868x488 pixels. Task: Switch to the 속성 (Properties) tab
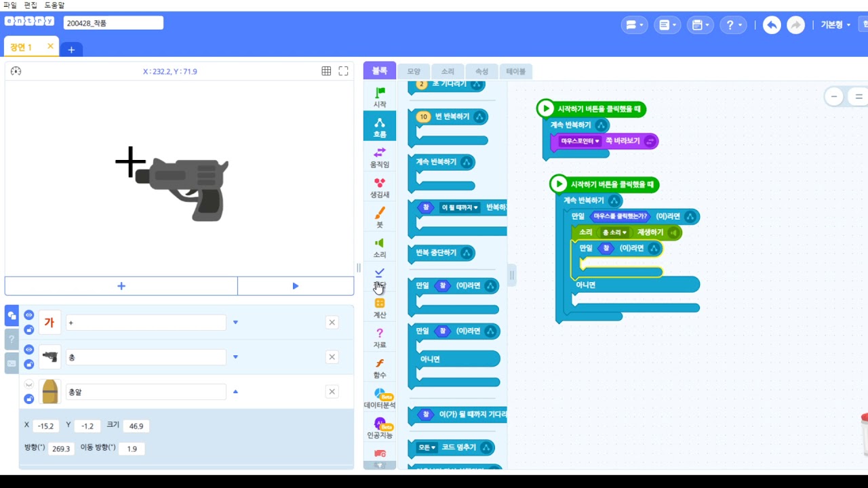(x=481, y=71)
